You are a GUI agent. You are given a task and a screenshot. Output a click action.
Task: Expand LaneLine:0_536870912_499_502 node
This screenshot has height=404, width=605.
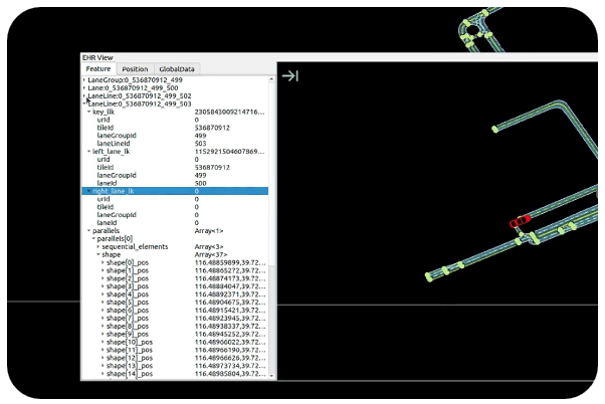coord(84,95)
